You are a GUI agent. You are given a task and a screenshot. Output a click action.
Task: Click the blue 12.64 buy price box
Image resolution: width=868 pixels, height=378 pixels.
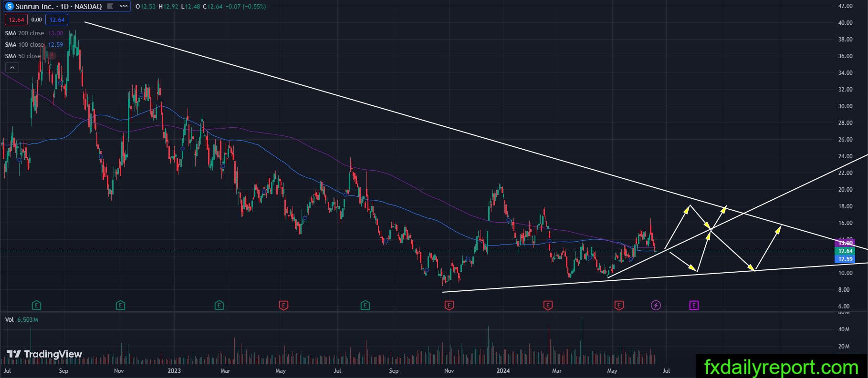pyautogui.click(x=57, y=20)
